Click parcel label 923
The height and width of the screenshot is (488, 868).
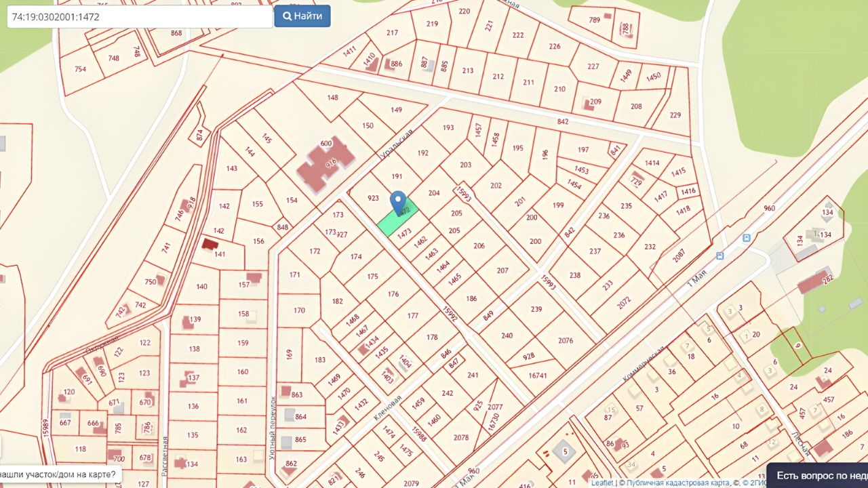click(373, 199)
